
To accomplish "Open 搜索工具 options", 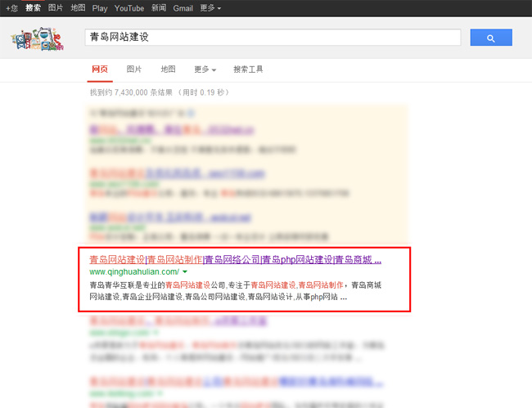I will (x=248, y=69).
